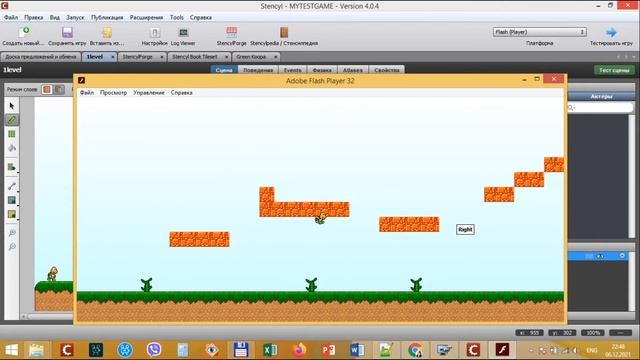Click the actors search magnifier icon
The width and height of the screenshot is (640, 360).
(x=571, y=107)
